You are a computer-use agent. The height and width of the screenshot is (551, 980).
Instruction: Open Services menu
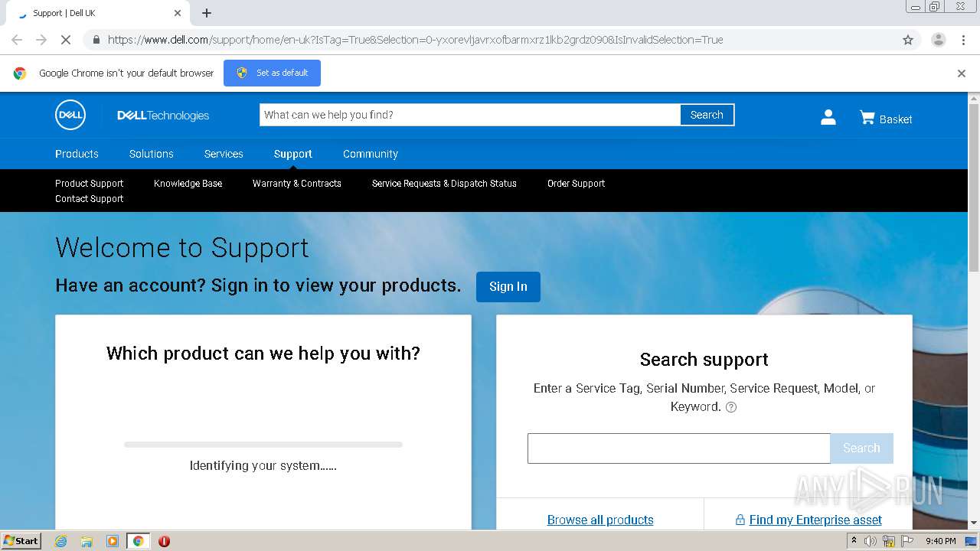pyautogui.click(x=224, y=154)
